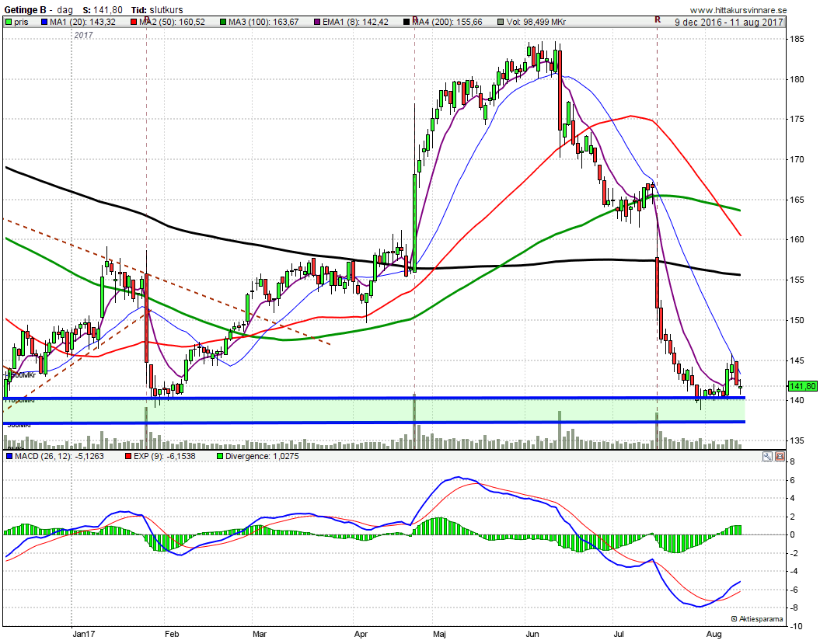Click the red EXP (9) legend swatch
This screenshot has width=820, height=644.
point(128,456)
